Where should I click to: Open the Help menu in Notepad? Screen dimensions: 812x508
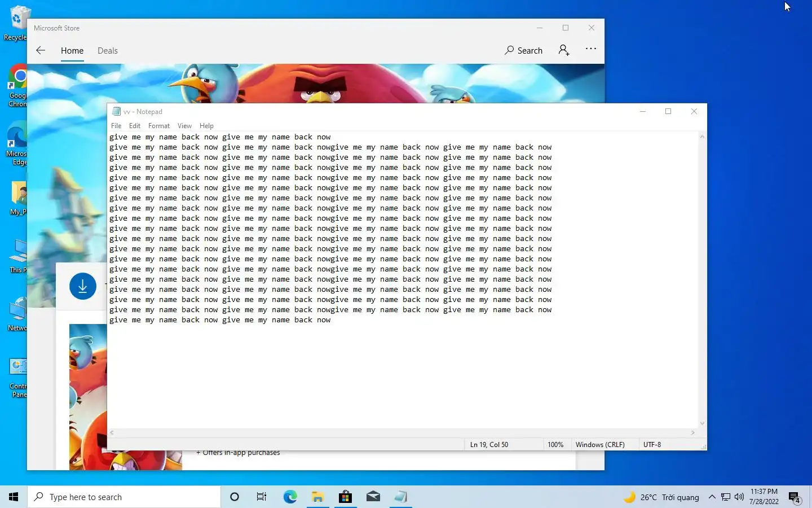(x=206, y=126)
